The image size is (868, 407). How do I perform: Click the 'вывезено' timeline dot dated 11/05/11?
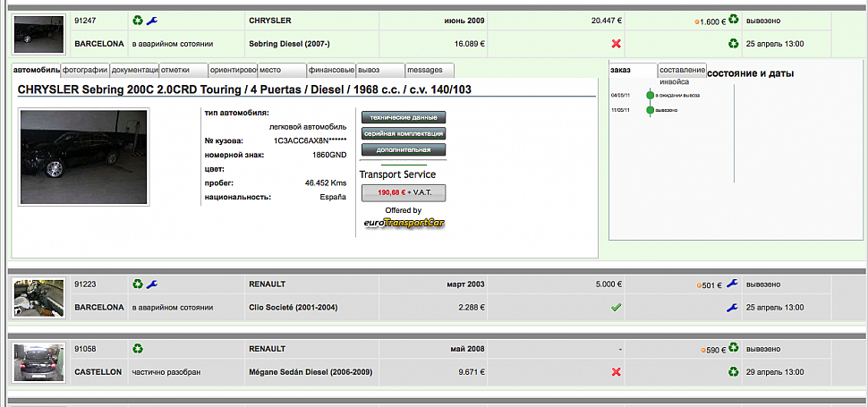650,110
